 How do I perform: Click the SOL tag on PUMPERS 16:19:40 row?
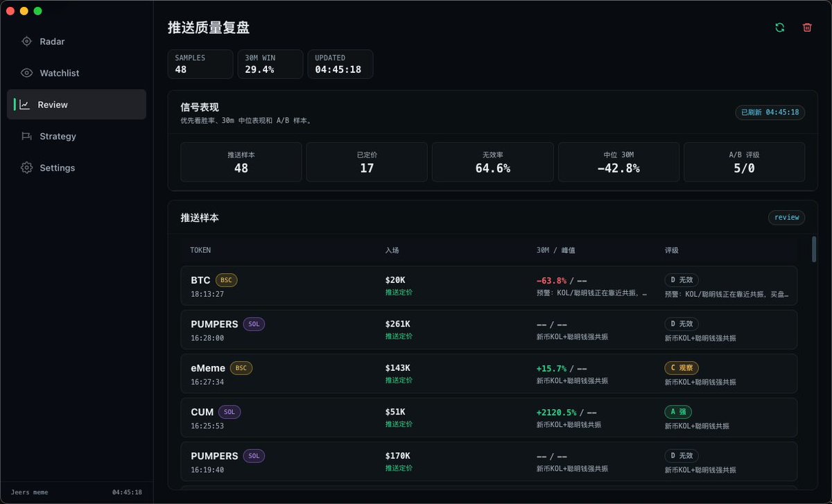tap(254, 456)
